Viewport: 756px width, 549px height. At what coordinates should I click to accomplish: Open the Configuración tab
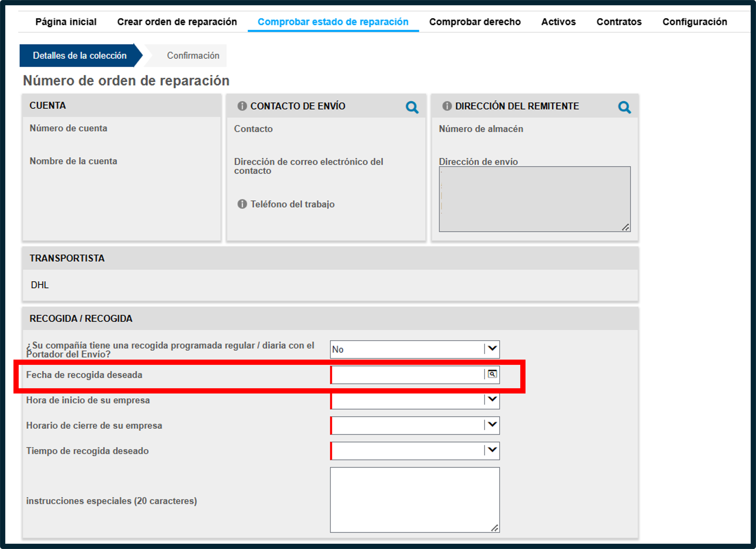695,22
